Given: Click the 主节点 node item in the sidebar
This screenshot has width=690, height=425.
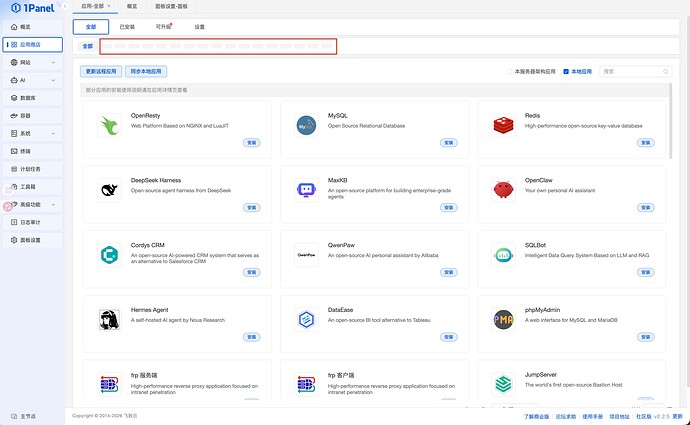Looking at the screenshot, I should (24, 416).
